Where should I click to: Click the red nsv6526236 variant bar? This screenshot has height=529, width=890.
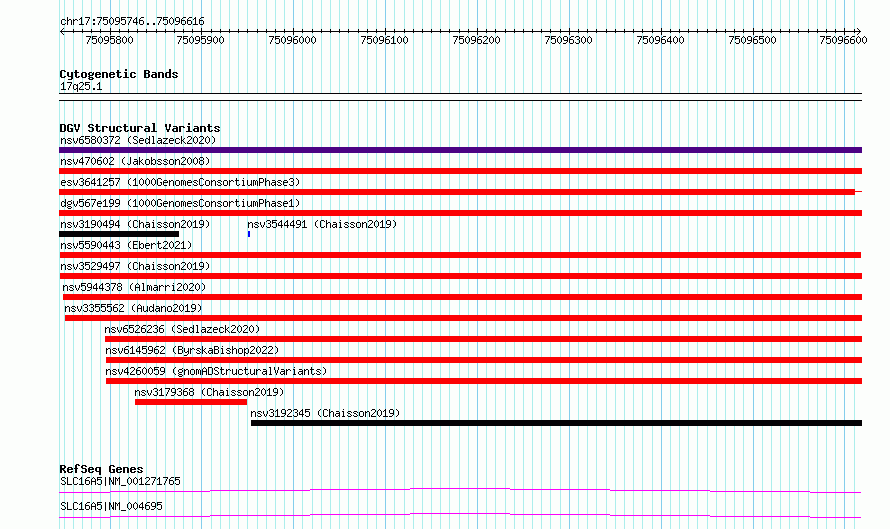pyautogui.click(x=484, y=339)
